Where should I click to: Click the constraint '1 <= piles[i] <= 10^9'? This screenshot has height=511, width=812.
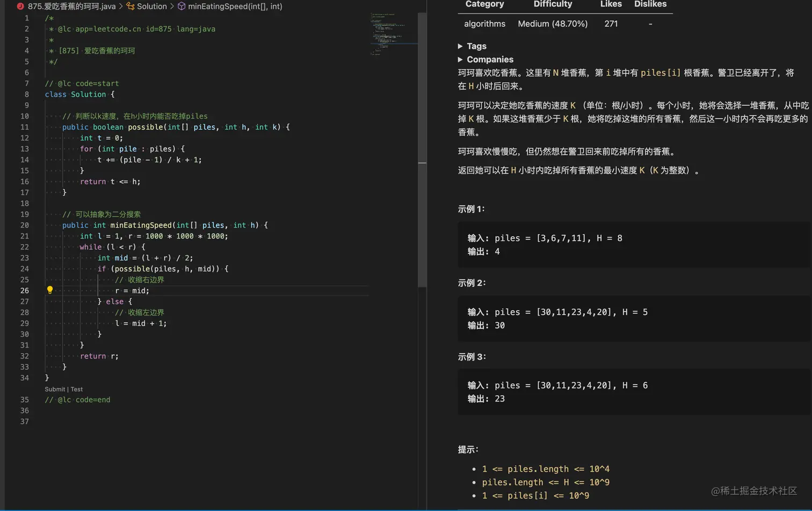point(535,496)
